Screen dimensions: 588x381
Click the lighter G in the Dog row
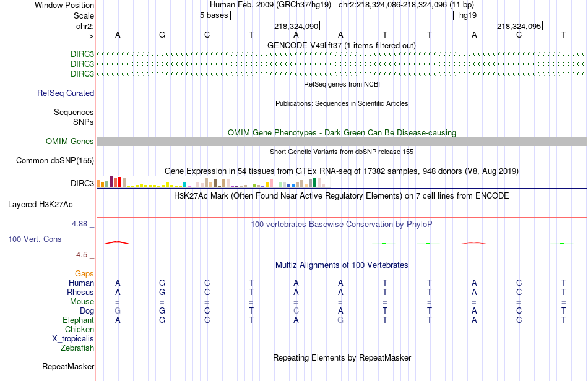click(x=118, y=311)
